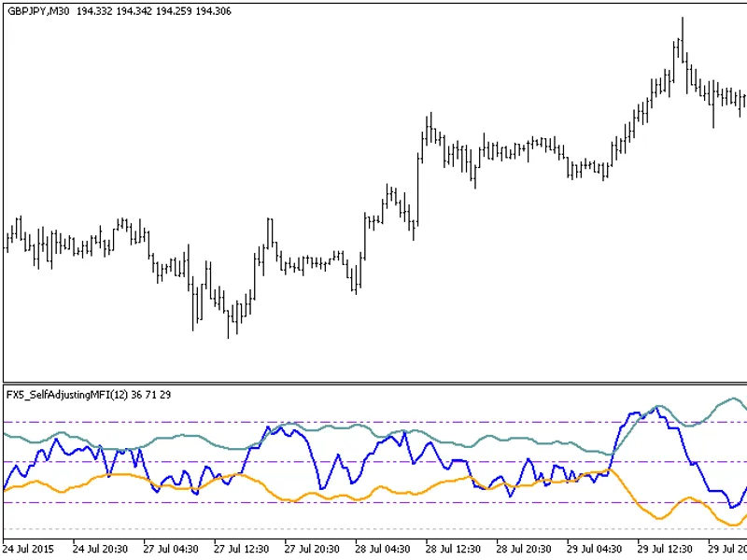Click the 28 Jul 12:30 time label

[453, 549]
